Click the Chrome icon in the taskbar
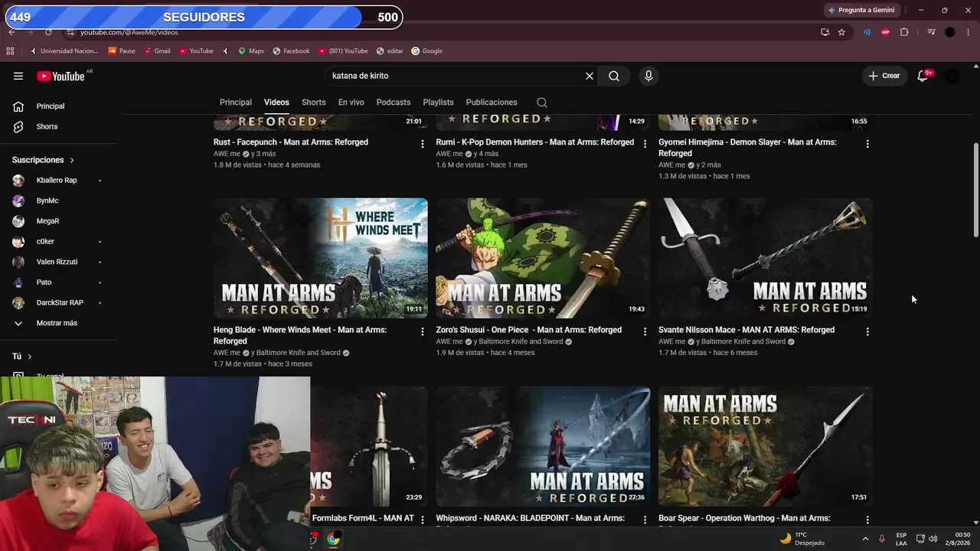The width and height of the screenshot is (980, 551). pos(333,540)
